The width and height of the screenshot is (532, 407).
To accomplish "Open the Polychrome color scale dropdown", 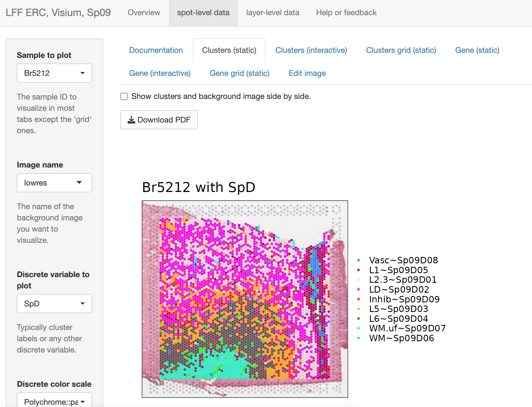I will pyautogui.click(x=54, y=401).
